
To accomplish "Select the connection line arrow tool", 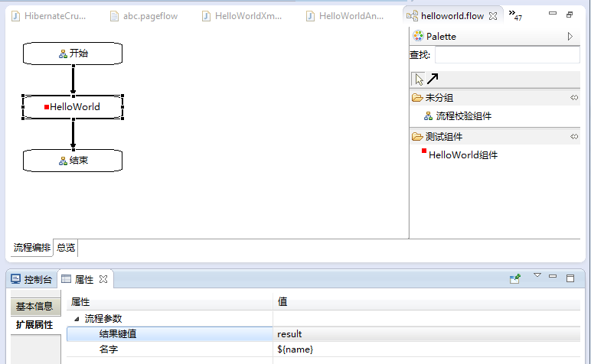I will (x=433, y=79).
